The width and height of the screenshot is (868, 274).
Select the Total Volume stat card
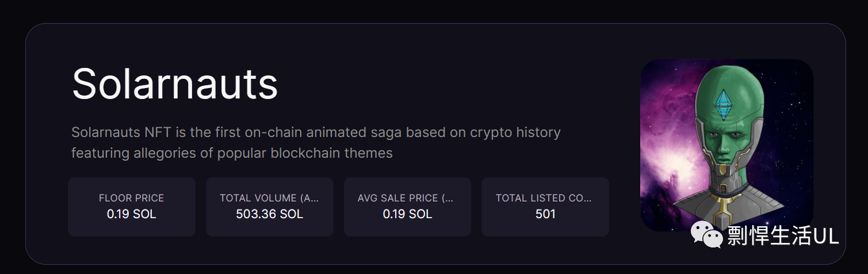click(270, 207)
